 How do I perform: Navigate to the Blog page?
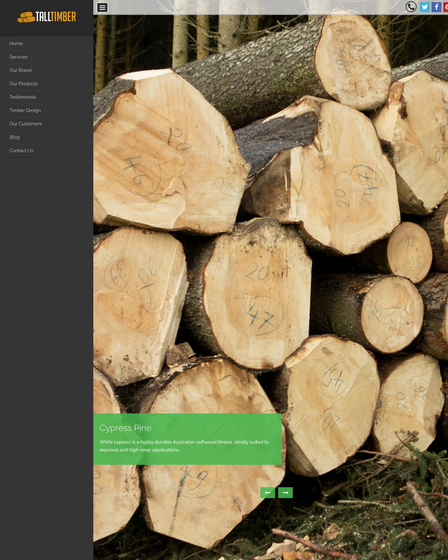pos(46,137)
